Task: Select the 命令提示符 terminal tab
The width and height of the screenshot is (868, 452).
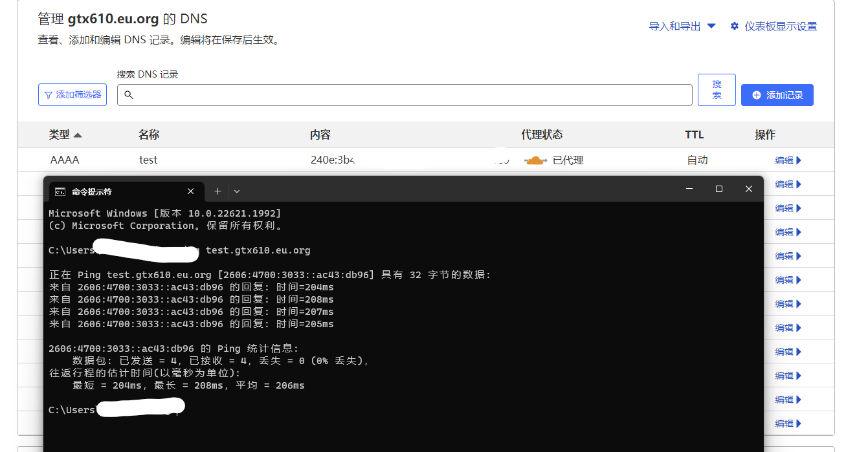Action: pyautogui.click(x=117, y=191)
